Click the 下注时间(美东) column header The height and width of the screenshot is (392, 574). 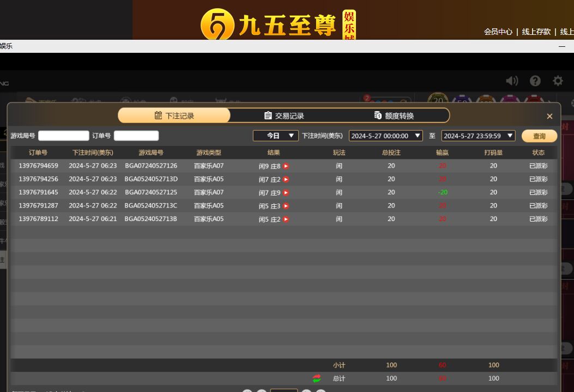pyautogui.click(x=93, y=152)
